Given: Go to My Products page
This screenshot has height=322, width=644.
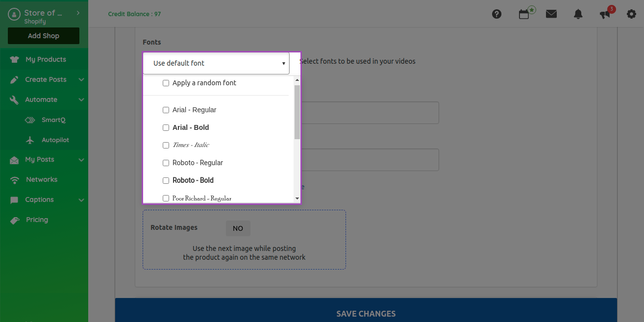Looking at the screenshot, I should point(46,59).
